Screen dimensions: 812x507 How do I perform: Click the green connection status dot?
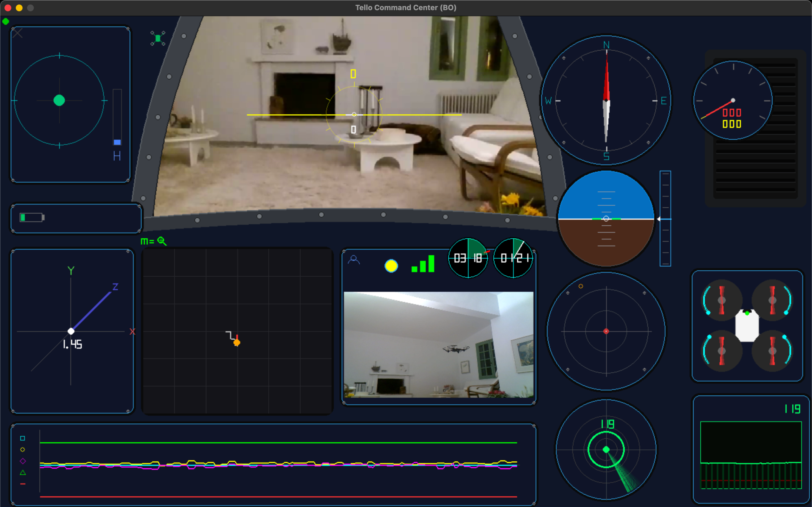point(6,22)
